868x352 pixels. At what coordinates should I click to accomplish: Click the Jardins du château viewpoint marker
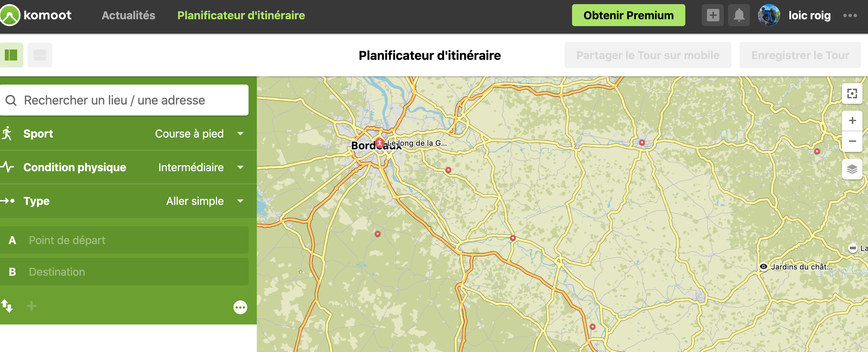[763, 267]
